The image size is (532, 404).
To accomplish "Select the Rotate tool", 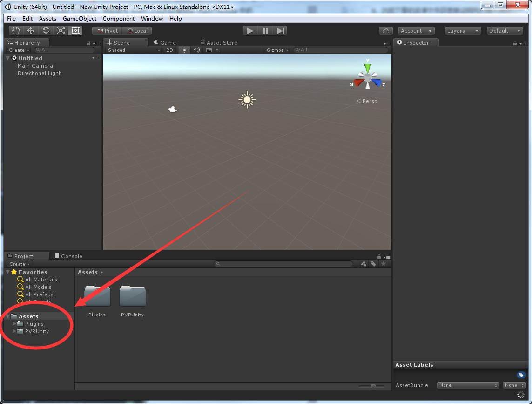I will click(x=46, y=31).
